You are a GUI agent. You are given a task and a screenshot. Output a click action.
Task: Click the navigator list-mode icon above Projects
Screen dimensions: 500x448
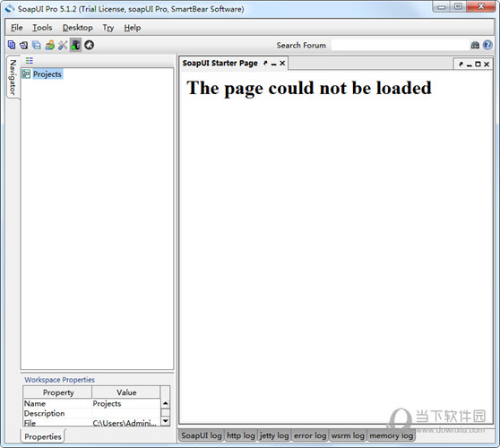[x=30, y=60]
